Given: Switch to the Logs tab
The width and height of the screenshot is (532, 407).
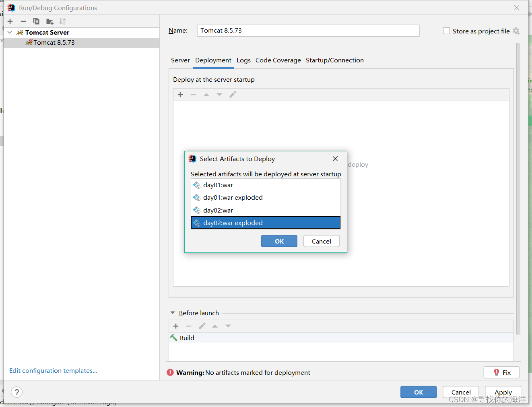Looking at the screenshot, I should 243,60.
